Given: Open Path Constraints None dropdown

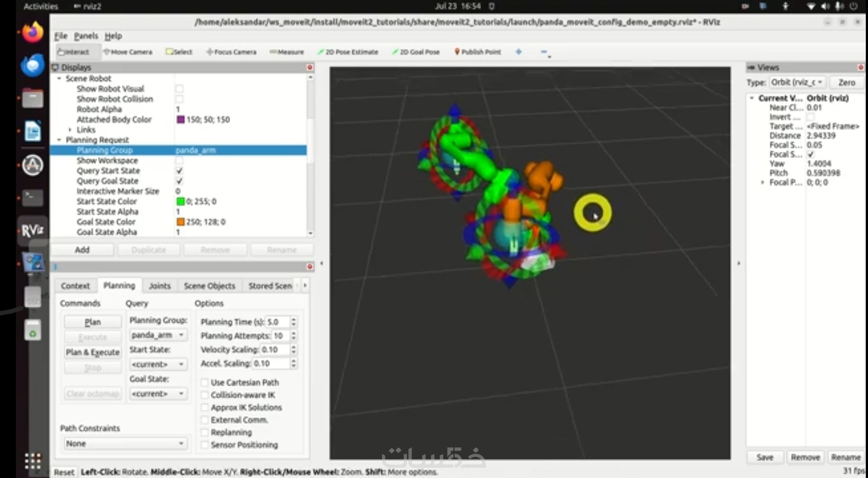Looking at the screenshot, I should click(x=124, y=443).
